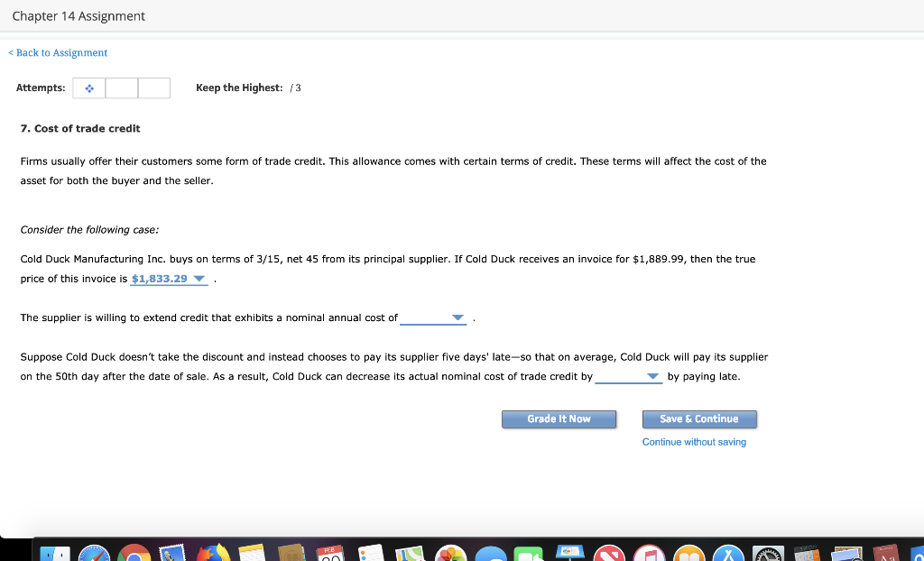This screenshot has width=924, height=561.
Task: Open Reminders from the dock
Action: click(372, 554)
